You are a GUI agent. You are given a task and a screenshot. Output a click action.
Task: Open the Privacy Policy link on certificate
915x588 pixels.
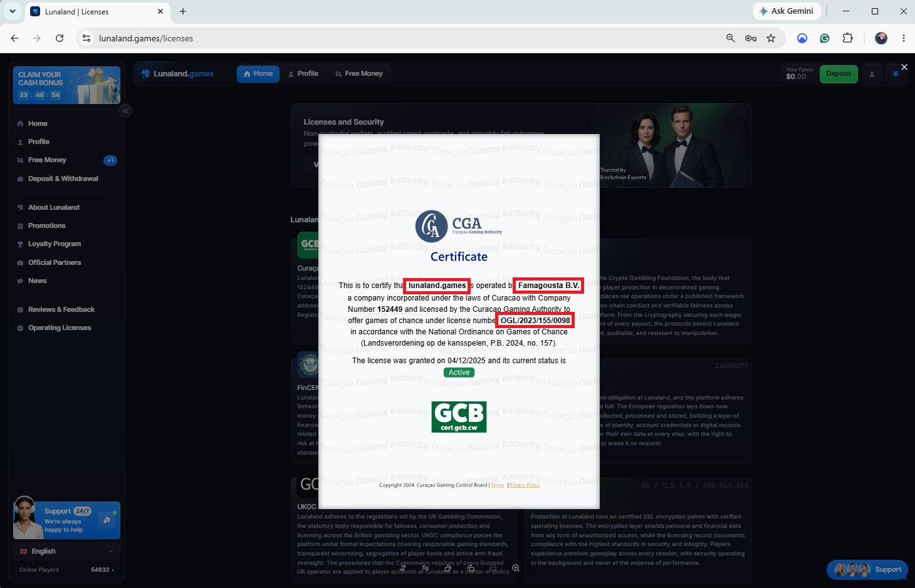525,485
